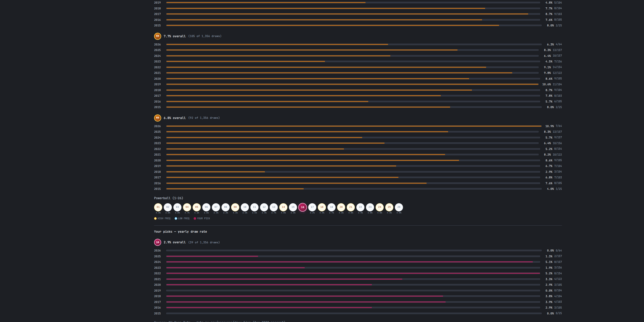Pick Powerball number 12

point(264,207)
